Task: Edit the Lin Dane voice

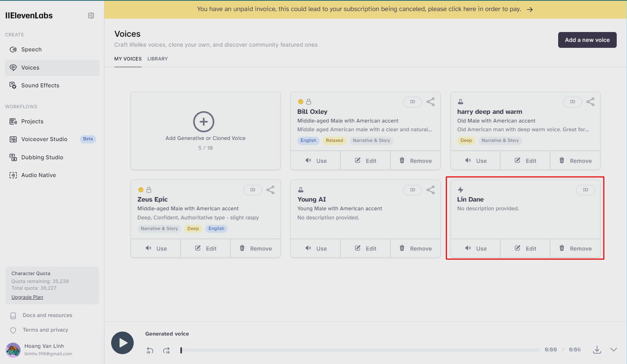Action: [525, 248]
